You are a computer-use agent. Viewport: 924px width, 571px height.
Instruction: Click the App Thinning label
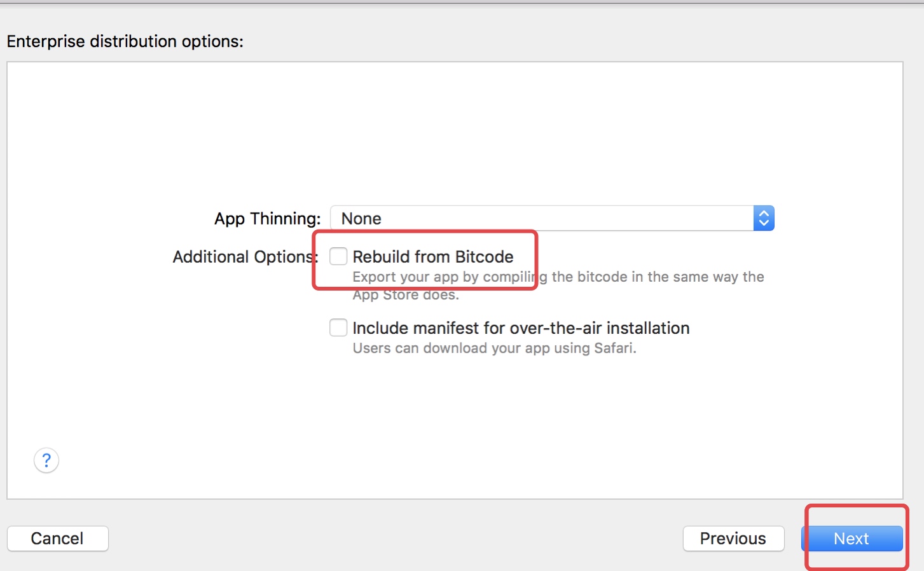(267, 219)
